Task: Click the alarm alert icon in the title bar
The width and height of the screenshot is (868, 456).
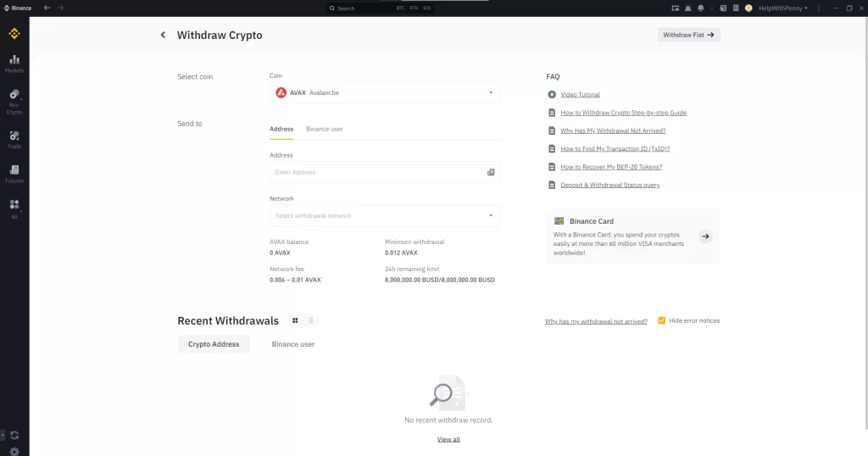Action: pos(688,8)
